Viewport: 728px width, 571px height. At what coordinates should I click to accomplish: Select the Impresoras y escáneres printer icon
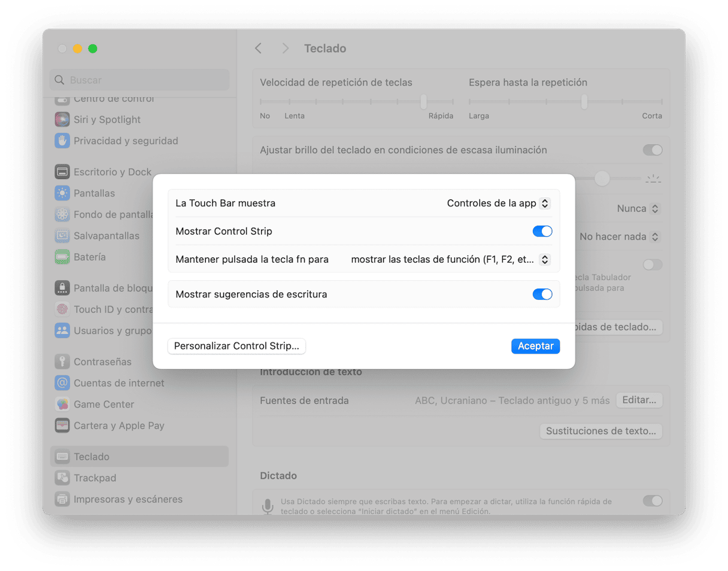(x=62, y=499)
